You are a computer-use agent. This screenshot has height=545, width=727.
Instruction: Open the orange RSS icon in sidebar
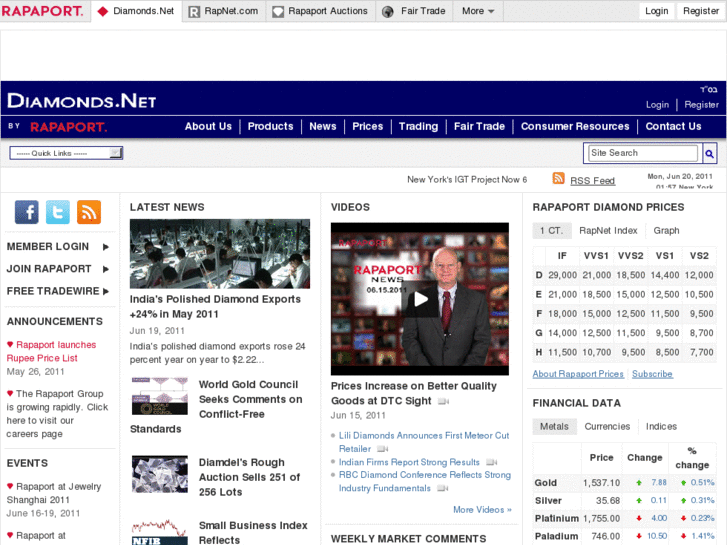89,212
